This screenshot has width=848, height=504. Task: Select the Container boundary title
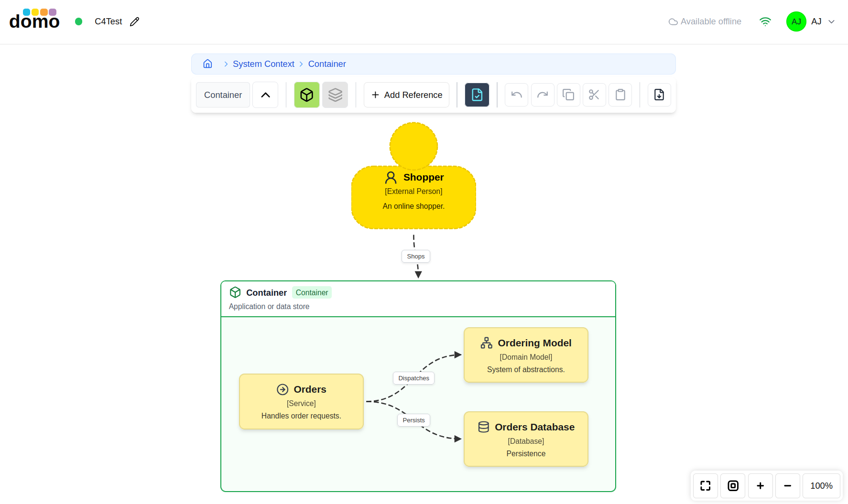coord(266,293)
